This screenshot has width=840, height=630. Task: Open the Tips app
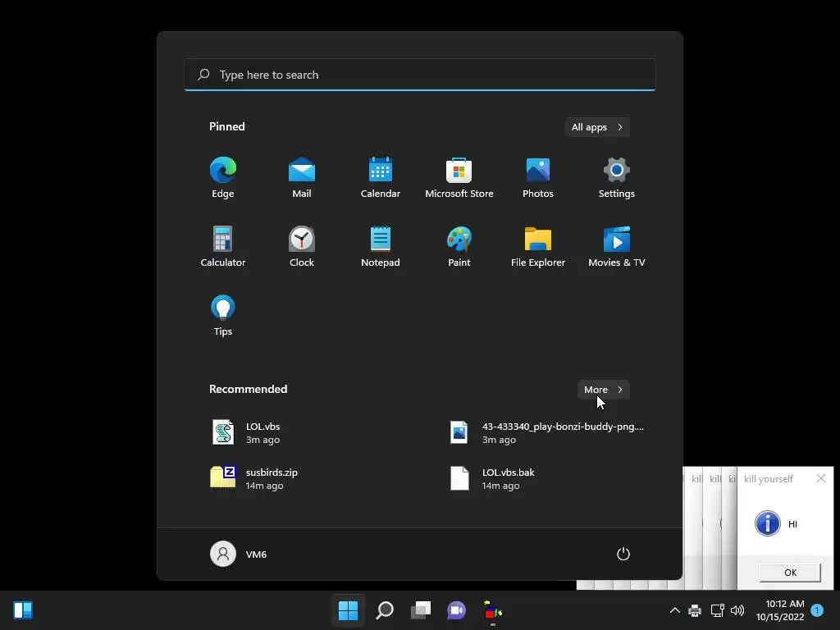[223, 315]
